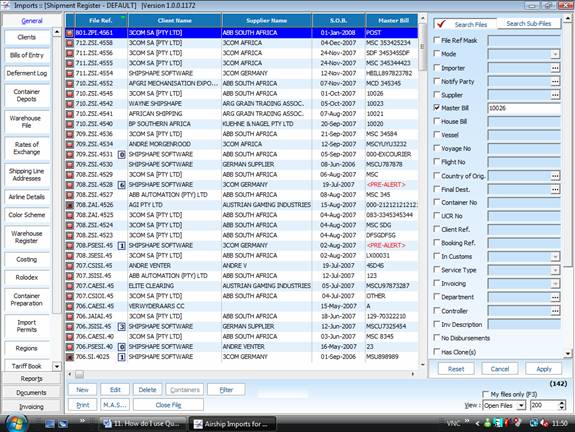Click the row icon beside 710.ZSI.4540

click(x=70, y=124)
